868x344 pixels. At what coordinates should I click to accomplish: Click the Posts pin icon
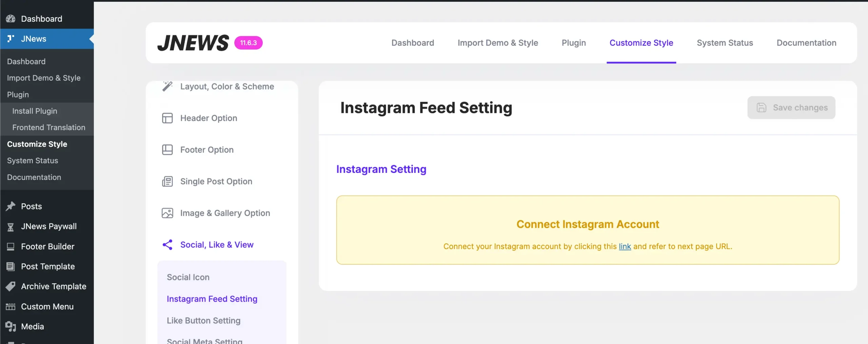click(11, 206)
